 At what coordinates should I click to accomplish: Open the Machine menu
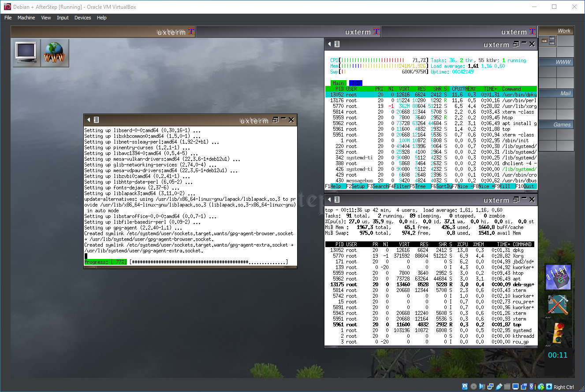tap(26, 18)
